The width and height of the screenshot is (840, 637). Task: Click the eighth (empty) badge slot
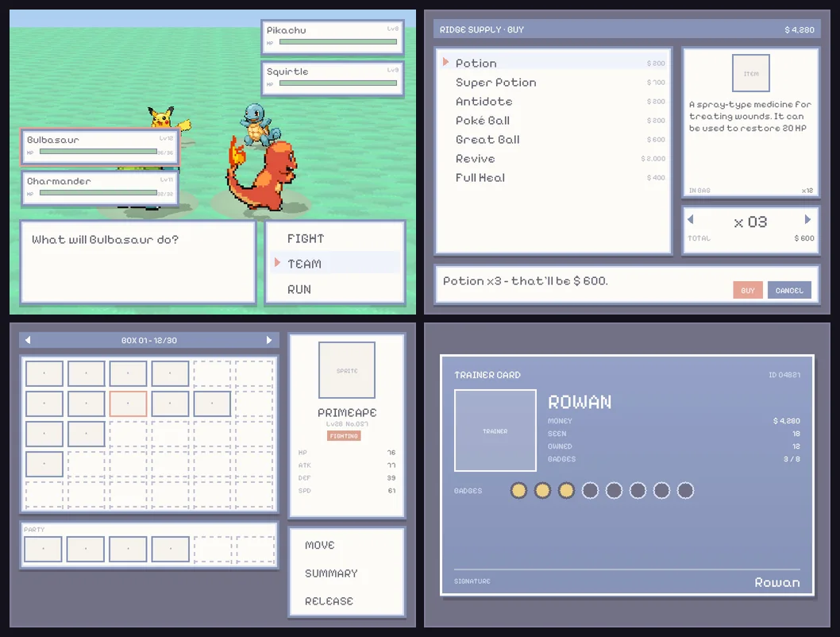[686, 490]
